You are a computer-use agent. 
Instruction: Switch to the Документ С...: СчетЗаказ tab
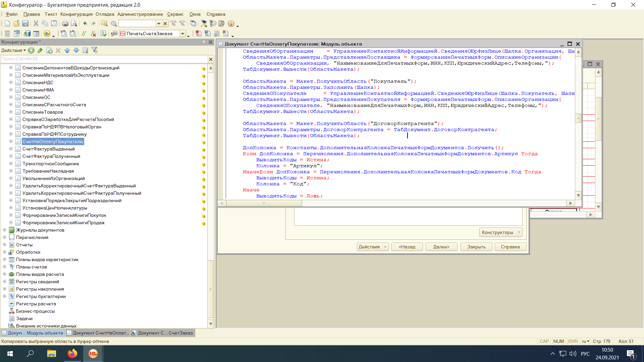[163, 333]
